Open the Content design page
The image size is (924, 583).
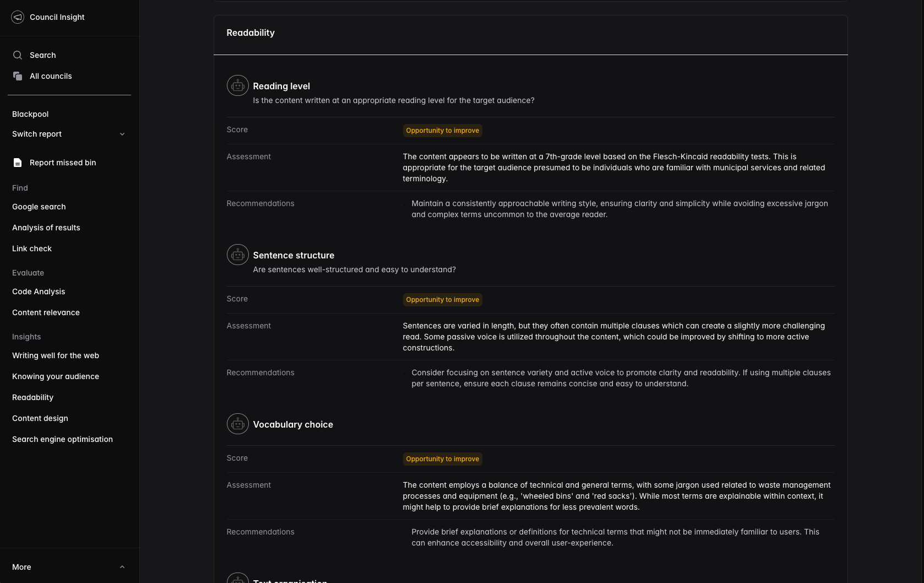point(40,418)
